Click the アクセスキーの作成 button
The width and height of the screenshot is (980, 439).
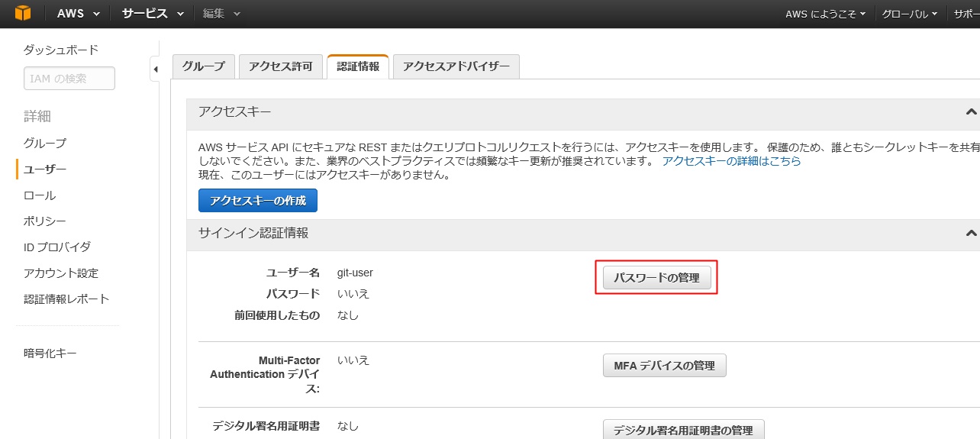(x=257, y=201)
